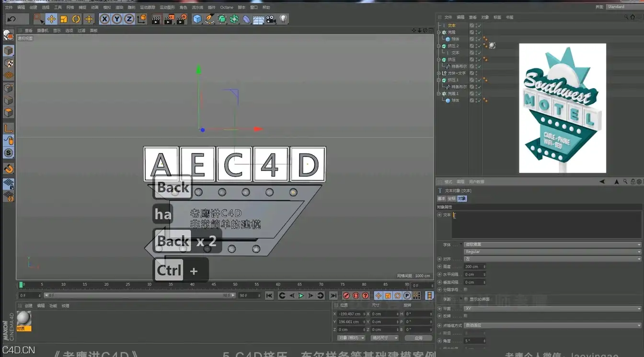Viewport: 644px width, 357px height.
Task: Click the green Array modeling icon
Action: pos(234,19)
